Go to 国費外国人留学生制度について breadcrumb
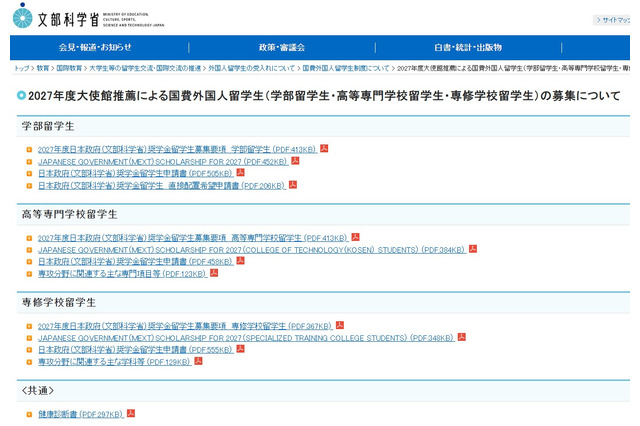Image resolution: width=640 pixels, height=426 pixels. point(346,68)
